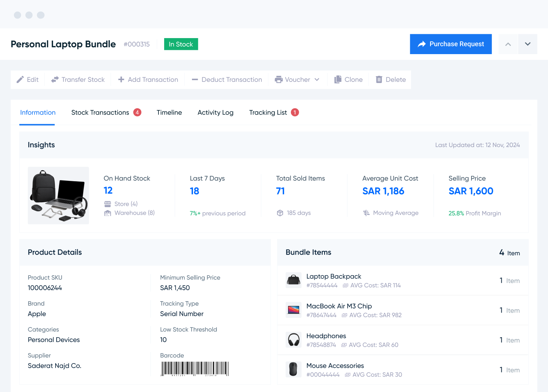Image resolution: width=548 pixels, height=392 pixels.
Task: Select the Activity Log tab
Action: (215, 113)
